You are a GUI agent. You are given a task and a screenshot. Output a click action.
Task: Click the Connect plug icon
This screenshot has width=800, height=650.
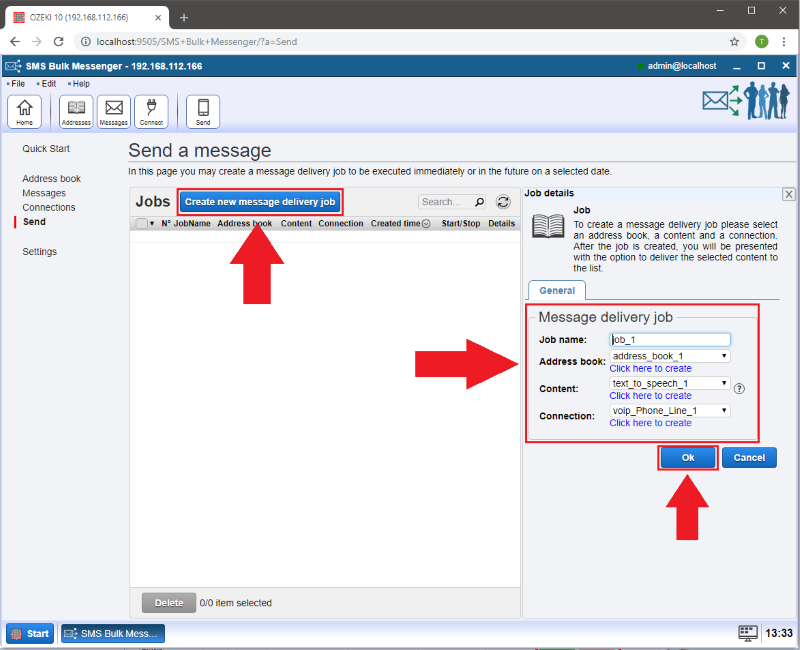[151, 111]
